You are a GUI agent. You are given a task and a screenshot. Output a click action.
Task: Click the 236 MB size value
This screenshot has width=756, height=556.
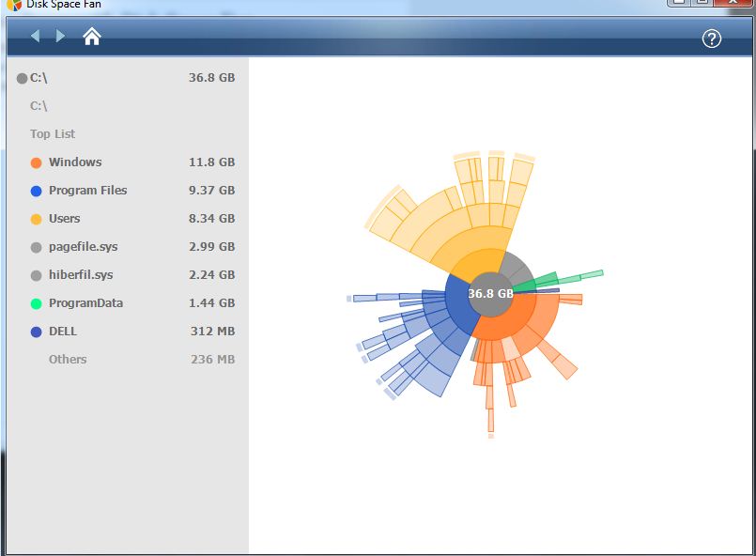(x=212, y=360)
